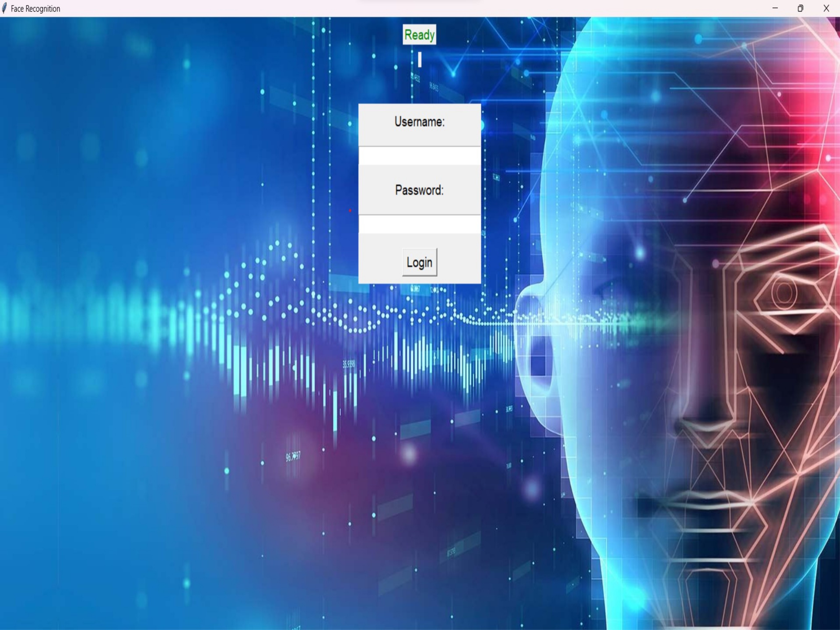Click the feather icon in title bar
This screenshot has width=840, height=630.
tap(4, 8)
